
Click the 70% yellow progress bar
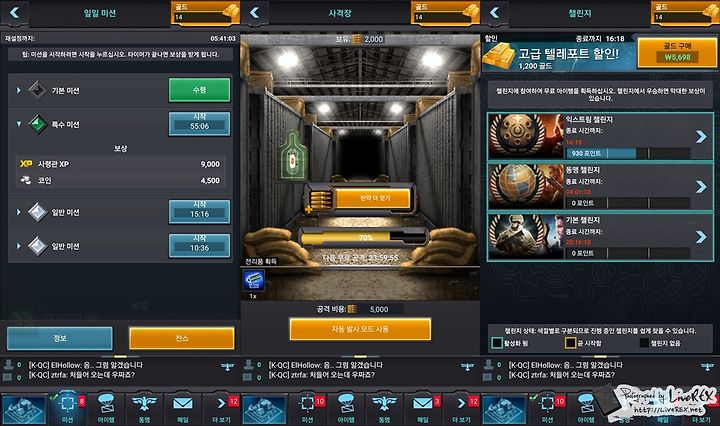coord(363,237)
